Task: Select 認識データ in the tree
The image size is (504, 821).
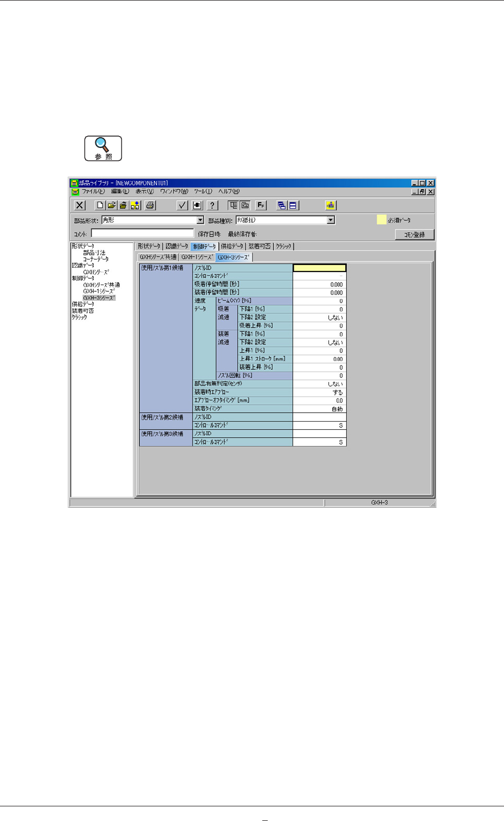Action: [83, 266]
